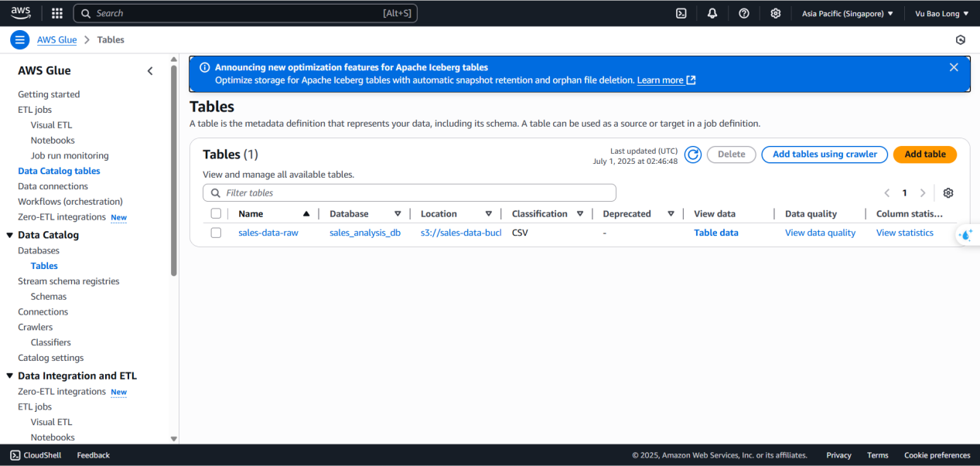This screenshot has height=466, width=980.
Task: Go to previous page of tables
Action: (x=887, y=193)
